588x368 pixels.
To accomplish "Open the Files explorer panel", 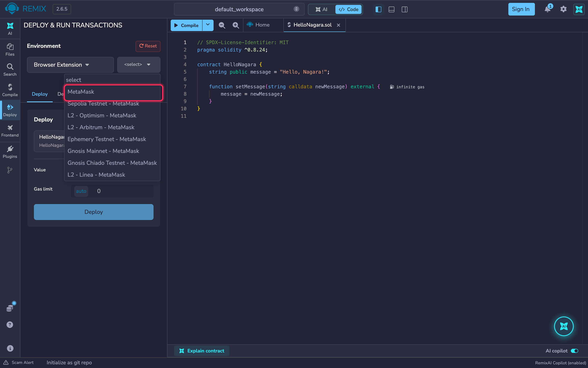I will 10,50.
